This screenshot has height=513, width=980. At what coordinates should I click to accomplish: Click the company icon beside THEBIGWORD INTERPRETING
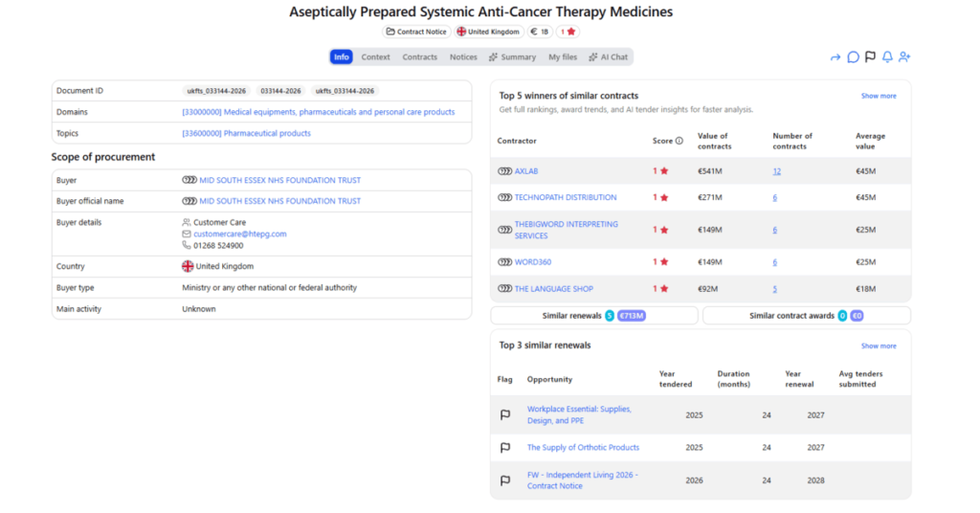[x=504, y=230]
